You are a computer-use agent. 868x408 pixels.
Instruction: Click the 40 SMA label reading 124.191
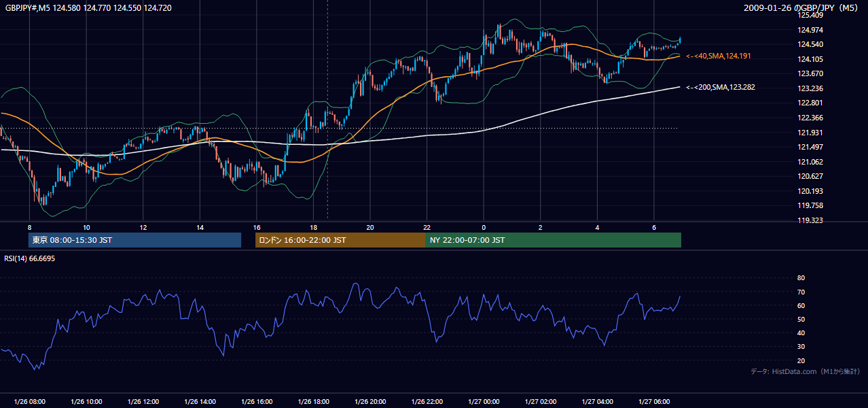[x=718, y=56]
